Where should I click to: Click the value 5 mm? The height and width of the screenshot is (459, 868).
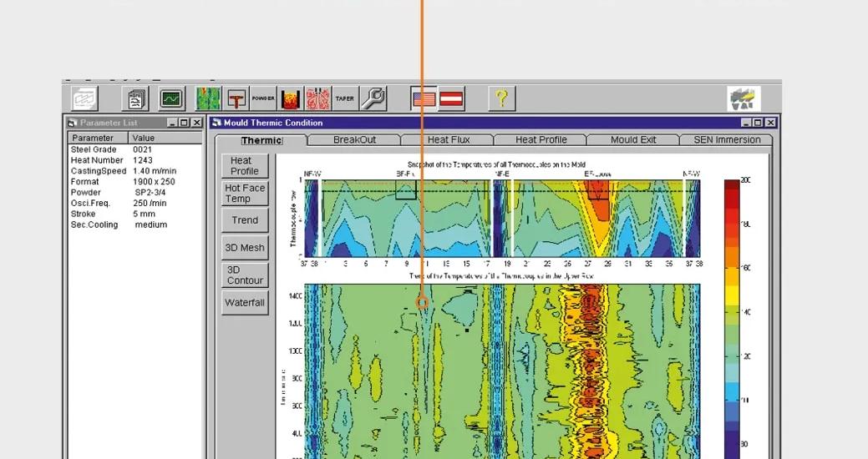(144, 214)
